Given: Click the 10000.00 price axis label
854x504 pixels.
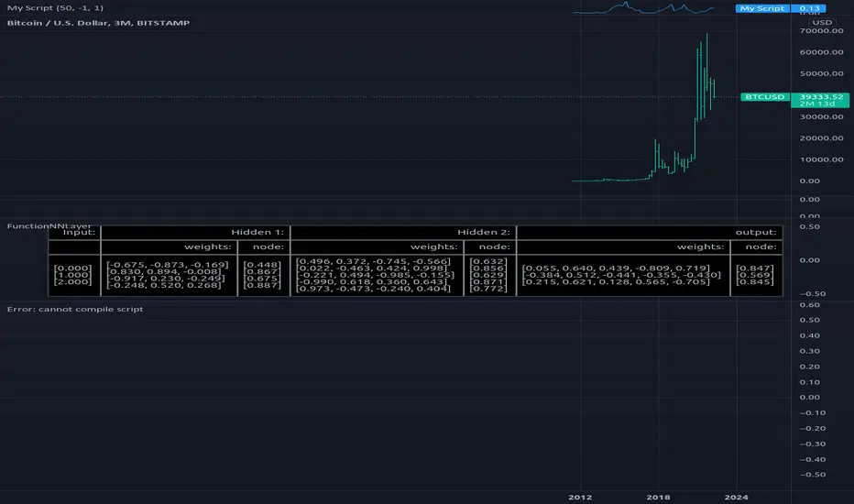Looking at the screenshot, I should pyautogui.click(x=820, y=159).
